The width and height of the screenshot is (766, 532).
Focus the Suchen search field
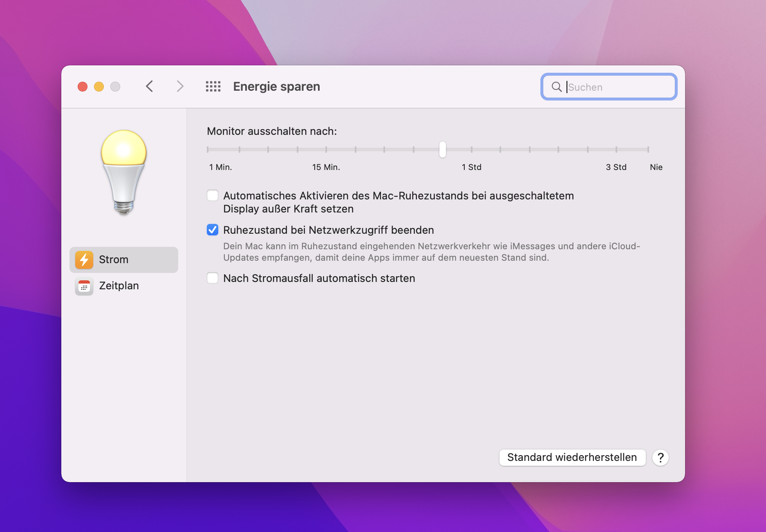pos(609,87)
